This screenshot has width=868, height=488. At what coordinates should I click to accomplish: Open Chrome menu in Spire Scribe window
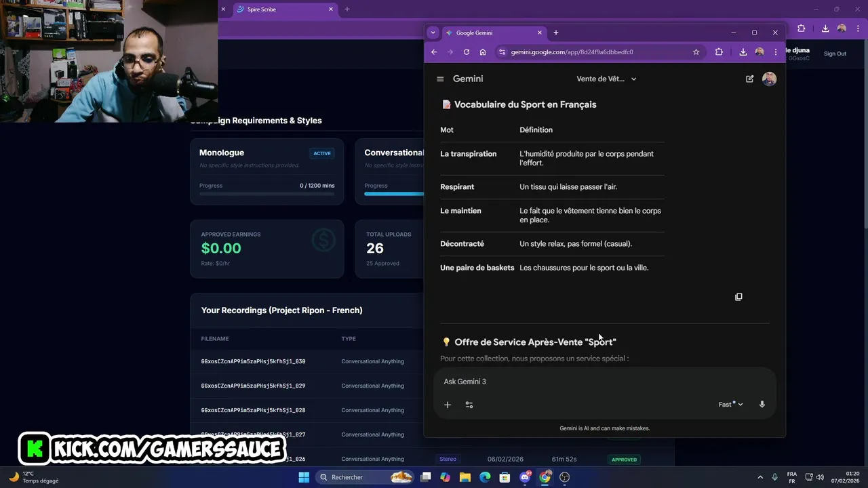pos(858,28)
